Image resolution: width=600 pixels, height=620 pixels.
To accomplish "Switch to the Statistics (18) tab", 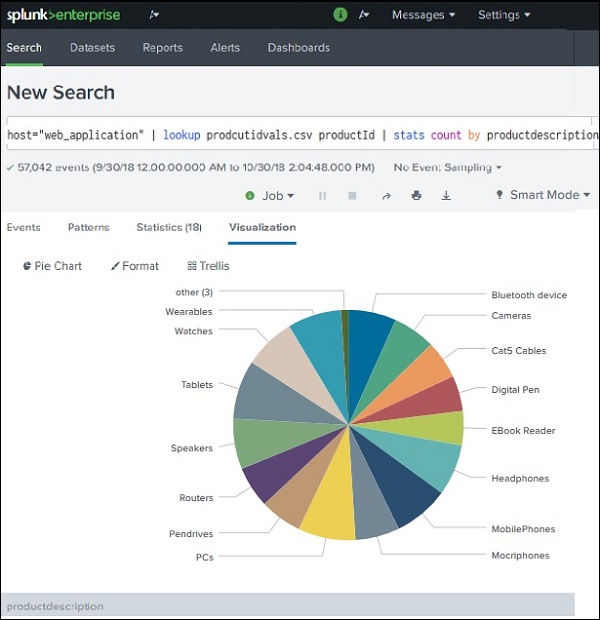I will tap(168, 227).
